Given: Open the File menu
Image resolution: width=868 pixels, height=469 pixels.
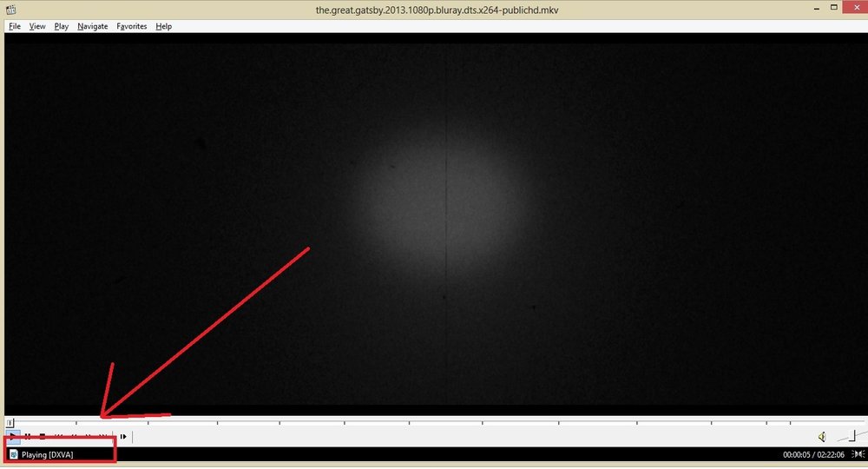Looking at the screenshot, I should [15, 26].
